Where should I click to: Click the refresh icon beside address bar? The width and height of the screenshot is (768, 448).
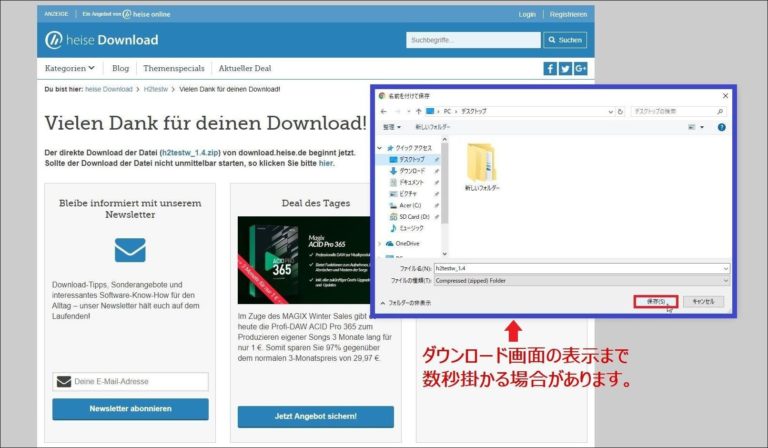(622, 110)
